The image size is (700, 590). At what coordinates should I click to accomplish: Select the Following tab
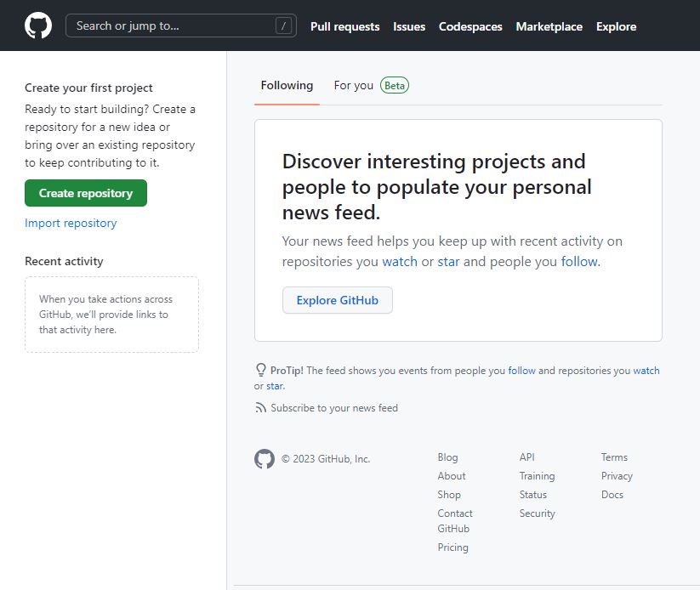coord(287,85)
